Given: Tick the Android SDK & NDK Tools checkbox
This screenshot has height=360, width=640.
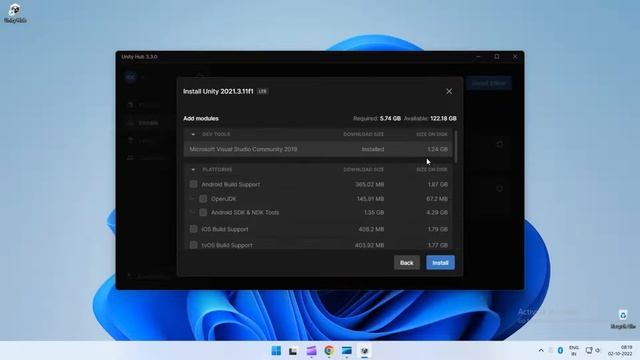Looking at the screenshot, I should [x=203, y=212].
